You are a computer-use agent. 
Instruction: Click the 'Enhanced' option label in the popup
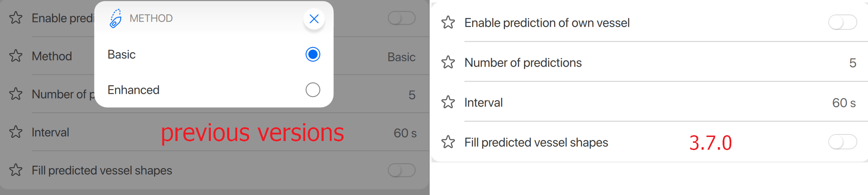point(133,90)
